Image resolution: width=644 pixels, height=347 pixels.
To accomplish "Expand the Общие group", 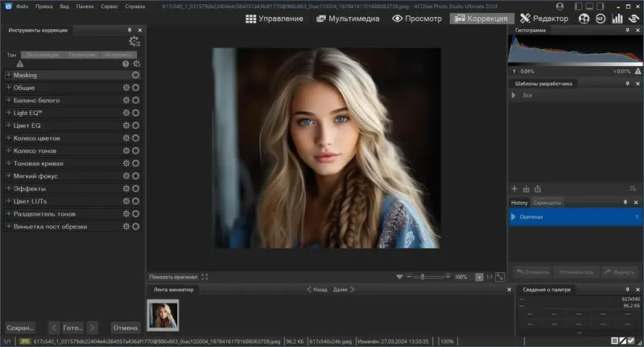I will pyautogui.click(x=9, y=88).
